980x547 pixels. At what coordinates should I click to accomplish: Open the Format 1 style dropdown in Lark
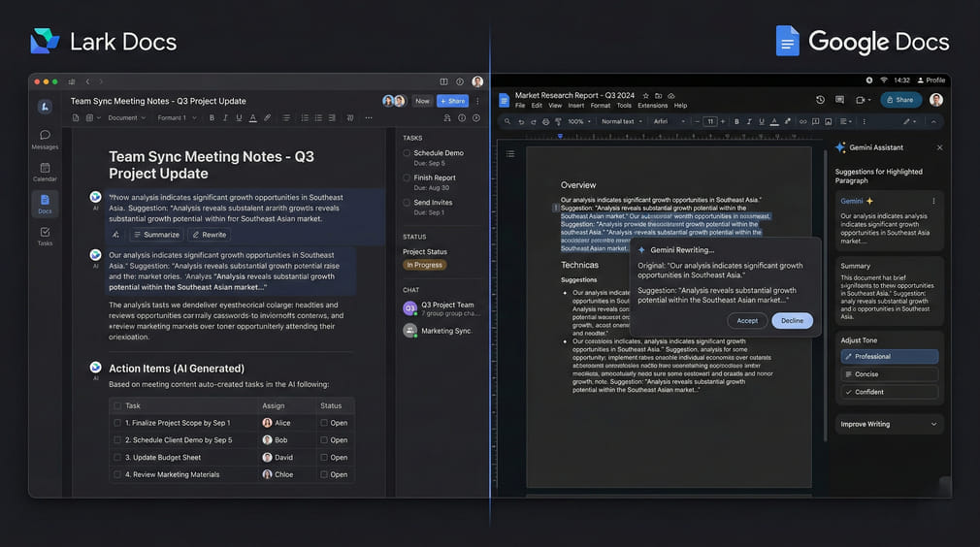(x=177, y=117)
